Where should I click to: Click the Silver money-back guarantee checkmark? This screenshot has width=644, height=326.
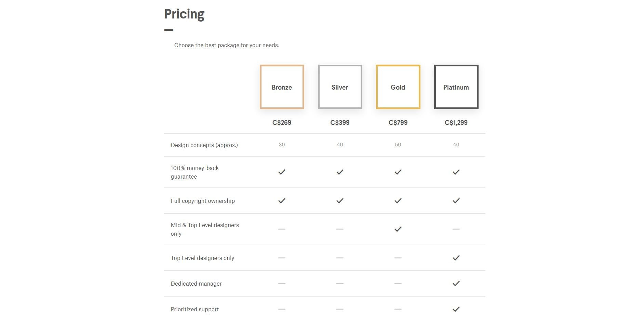(x=340, y=172)
